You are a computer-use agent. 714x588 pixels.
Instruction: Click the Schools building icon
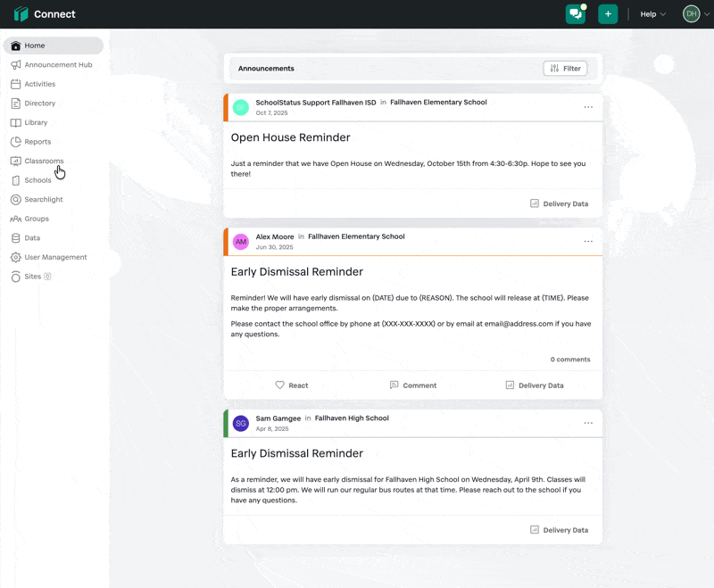tap(16, 180)
